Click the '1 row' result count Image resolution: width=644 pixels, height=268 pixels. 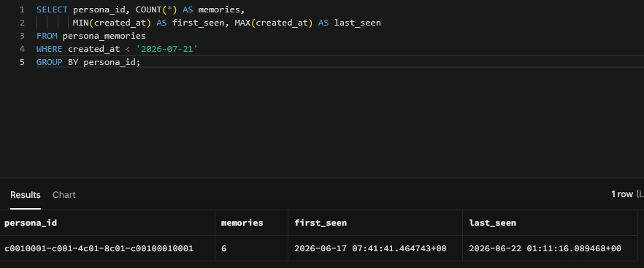click(x=622, y=194)
